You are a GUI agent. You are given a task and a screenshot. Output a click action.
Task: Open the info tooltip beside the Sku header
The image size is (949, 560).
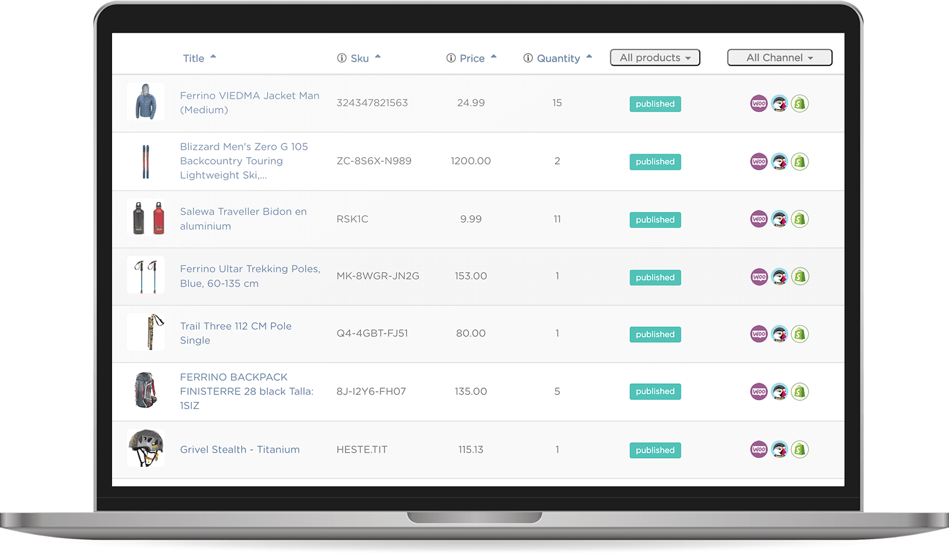pos(341,58)
